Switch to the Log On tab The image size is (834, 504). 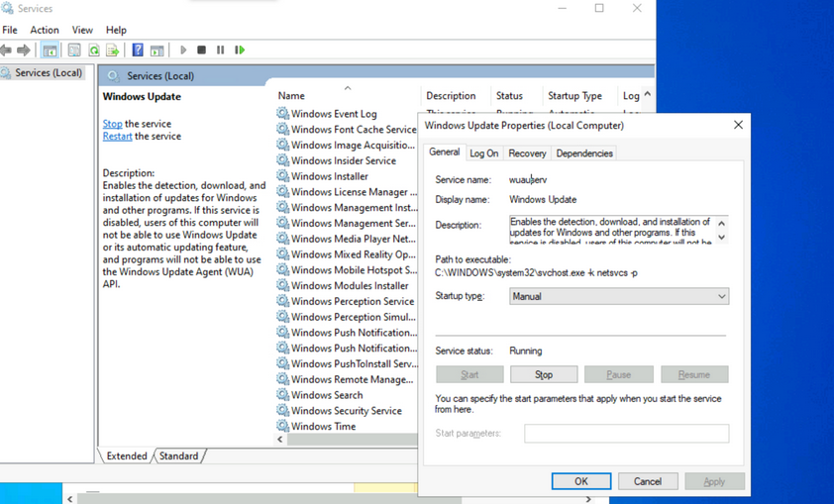pos(484,153)
